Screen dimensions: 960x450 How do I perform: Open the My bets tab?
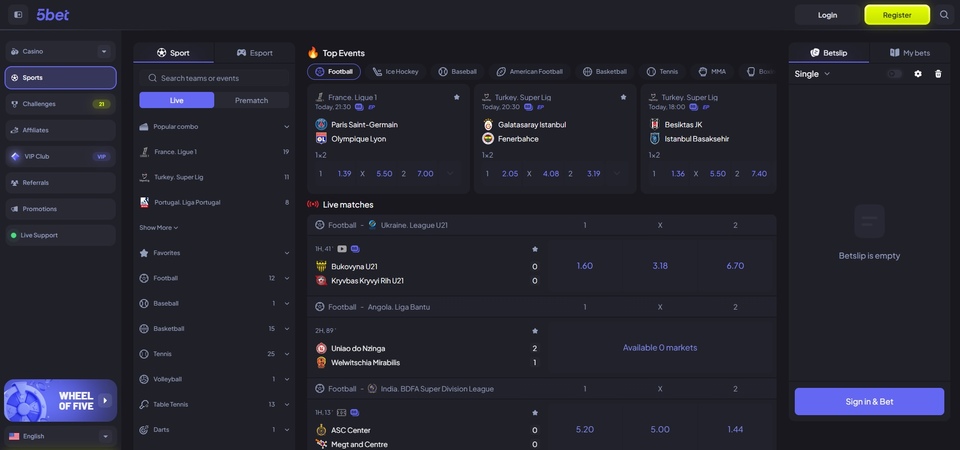(x=909, y=53)
